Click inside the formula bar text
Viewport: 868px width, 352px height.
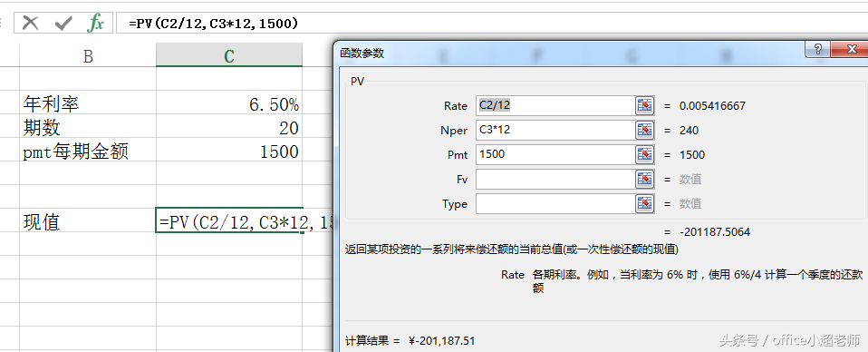click(213, 24)
